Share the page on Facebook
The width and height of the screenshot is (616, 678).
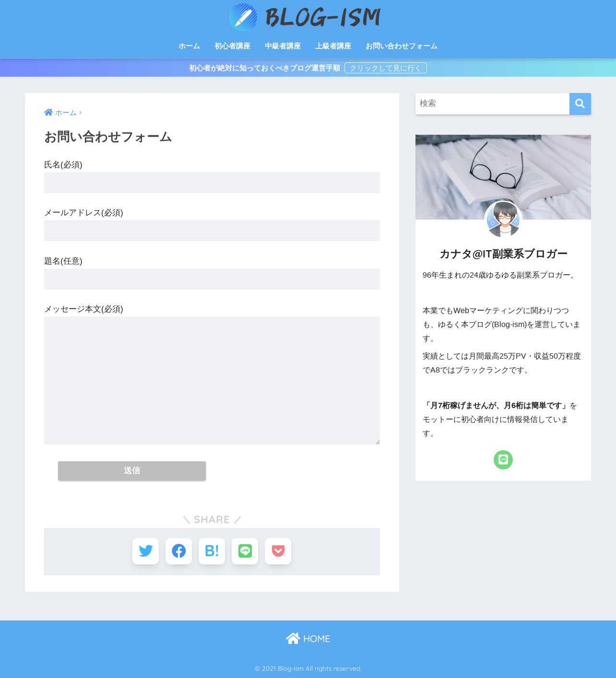pos(178,551)
